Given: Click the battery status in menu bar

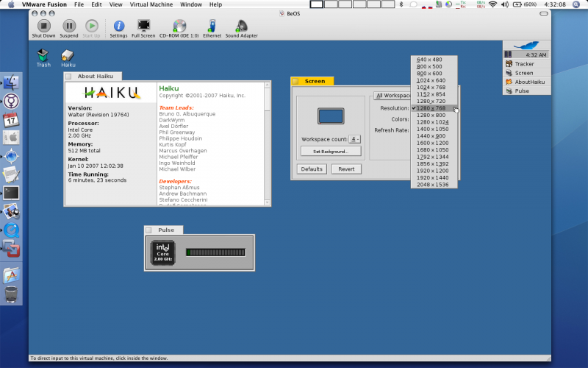Looking at the screenshot, I should [x=524, y=4].
